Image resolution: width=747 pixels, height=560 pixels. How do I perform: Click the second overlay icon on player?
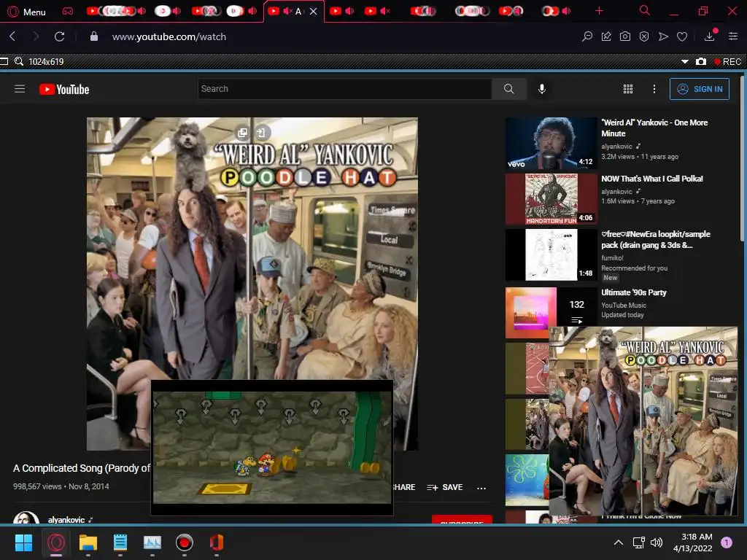(261, 133)
